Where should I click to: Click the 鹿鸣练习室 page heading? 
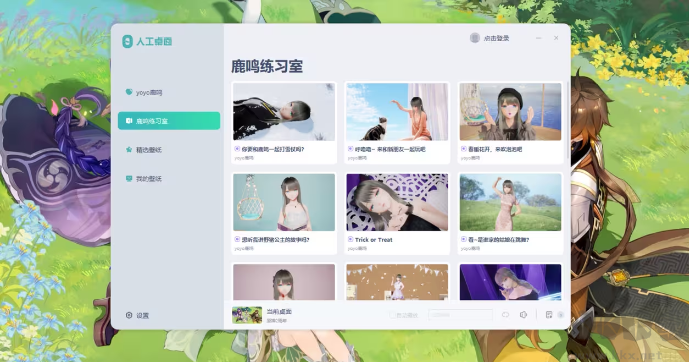tap(267, 66)
